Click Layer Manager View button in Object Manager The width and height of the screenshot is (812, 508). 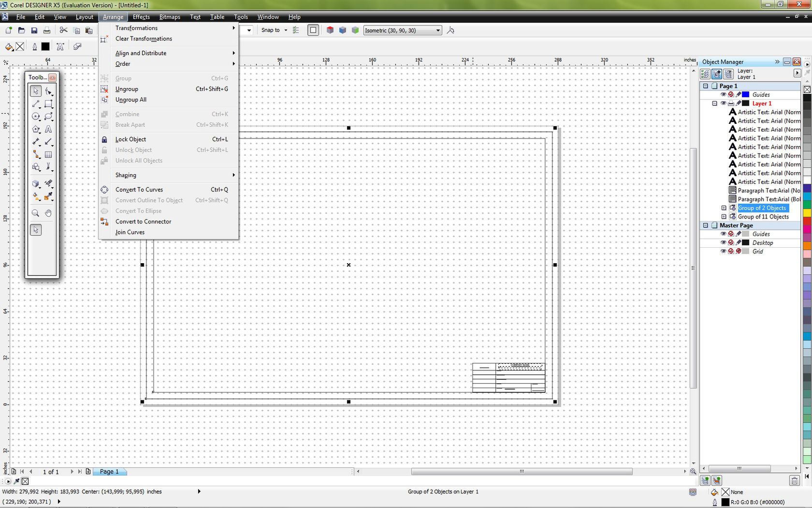728,74
